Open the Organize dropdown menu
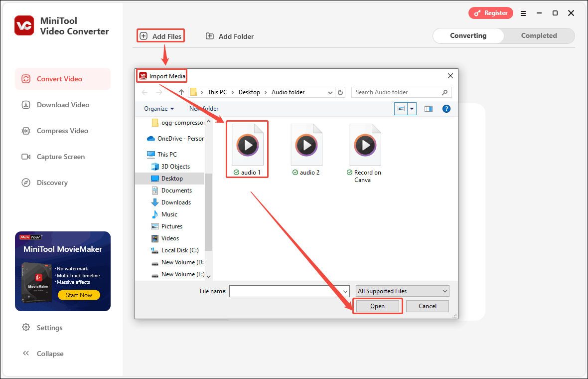 coord(159,109)
